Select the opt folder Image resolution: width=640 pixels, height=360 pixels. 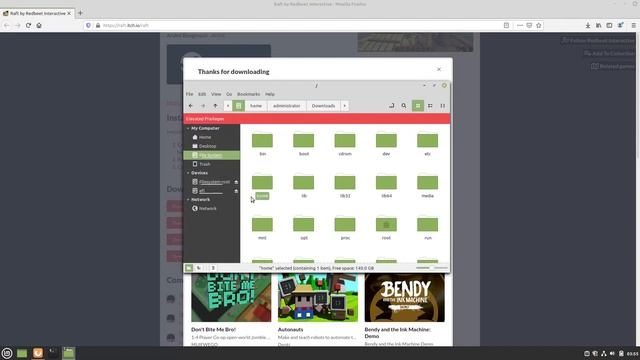click(304, 228)
